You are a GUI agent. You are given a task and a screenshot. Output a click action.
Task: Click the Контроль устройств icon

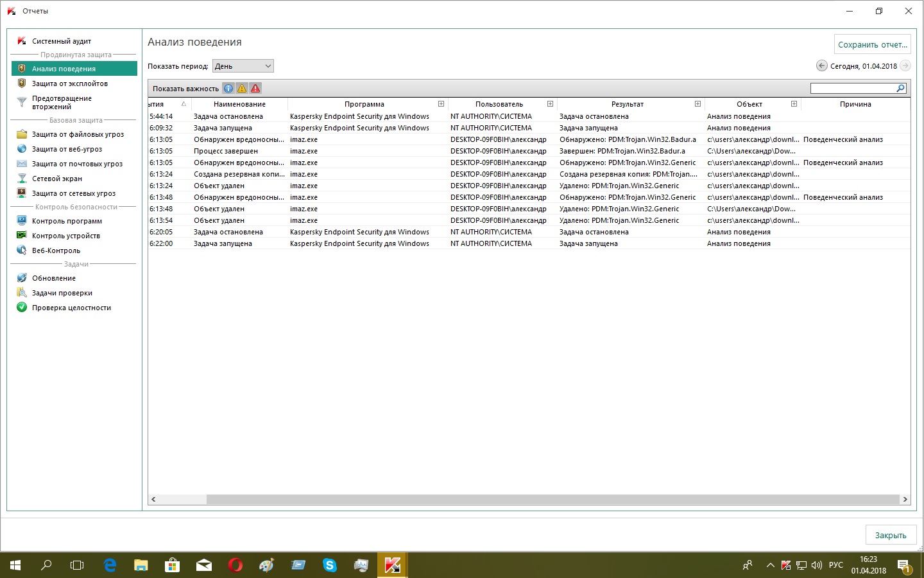pyautogui.click(x=22, y=236)
